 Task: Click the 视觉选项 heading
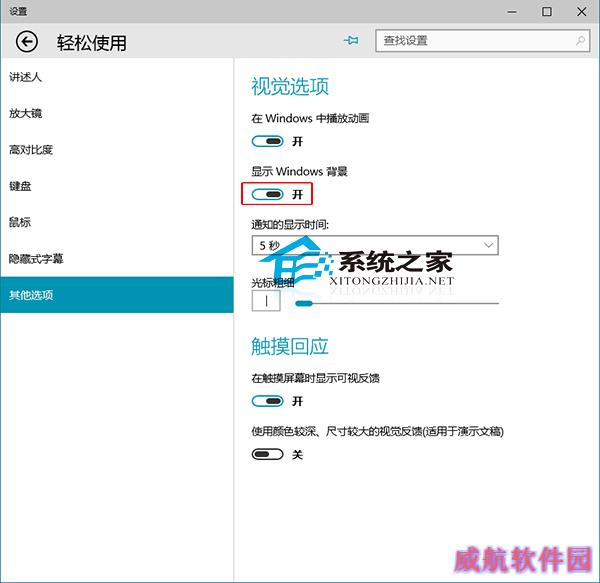coord(290,86)
